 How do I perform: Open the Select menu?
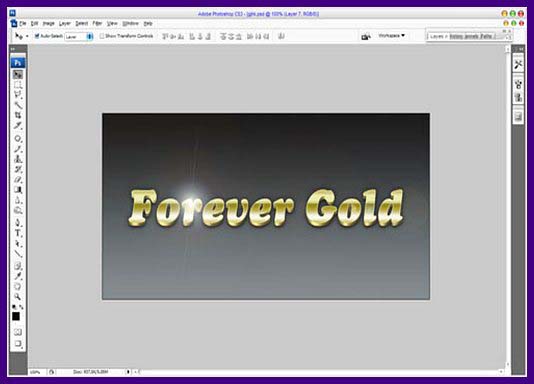click(x=81, y=23)
